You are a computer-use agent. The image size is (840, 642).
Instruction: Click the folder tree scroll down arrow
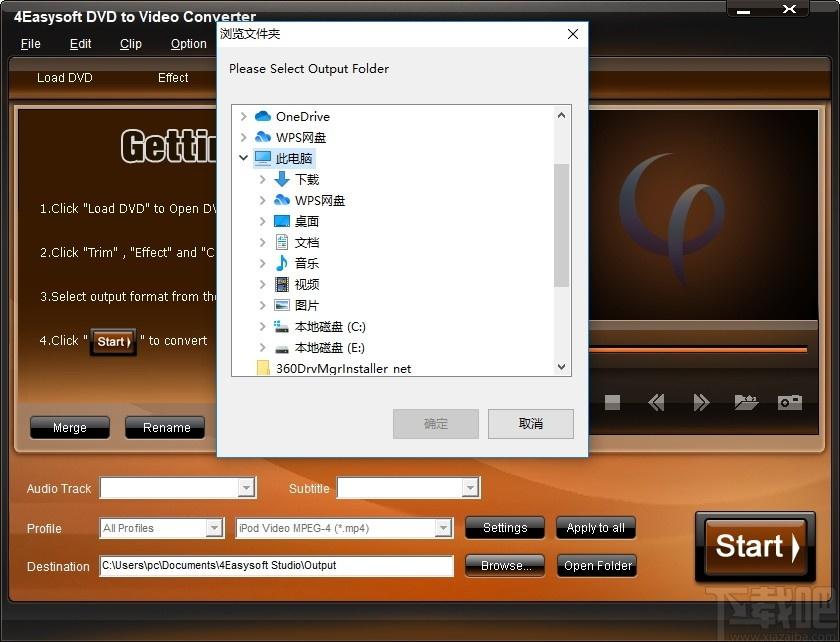click(x=561, y=367)
